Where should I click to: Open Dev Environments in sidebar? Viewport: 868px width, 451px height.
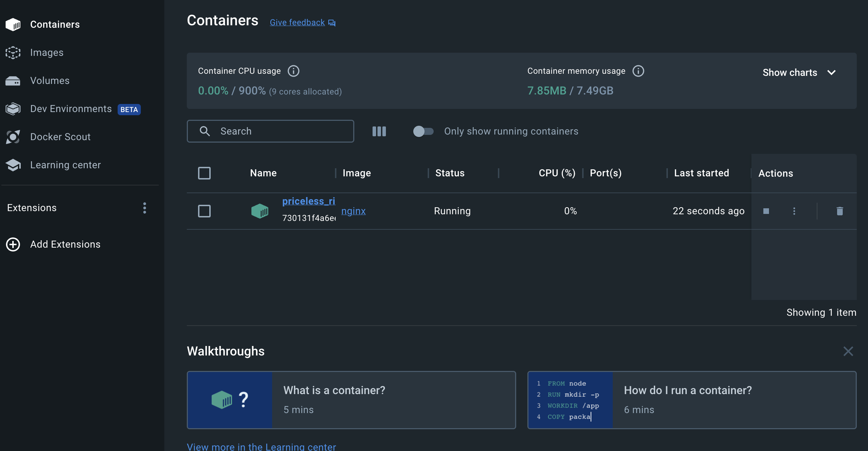coord(71,109)
